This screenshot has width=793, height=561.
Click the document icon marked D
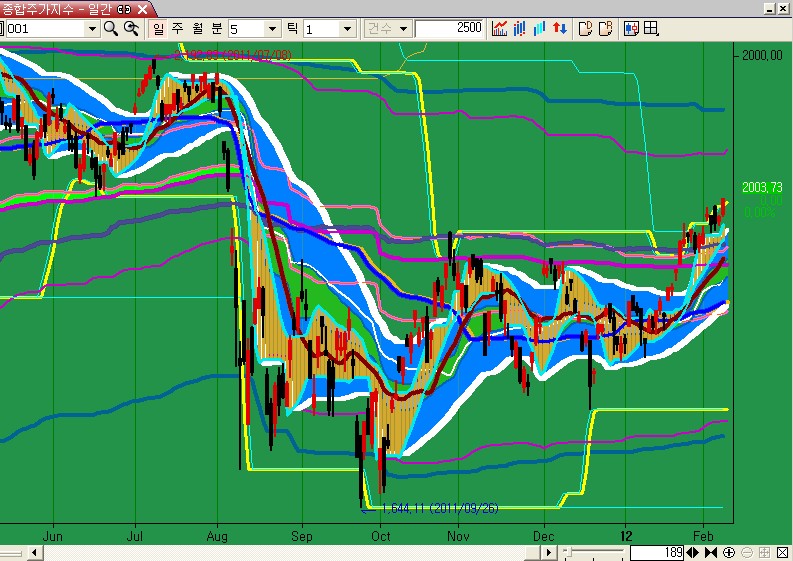click(586, 28)
